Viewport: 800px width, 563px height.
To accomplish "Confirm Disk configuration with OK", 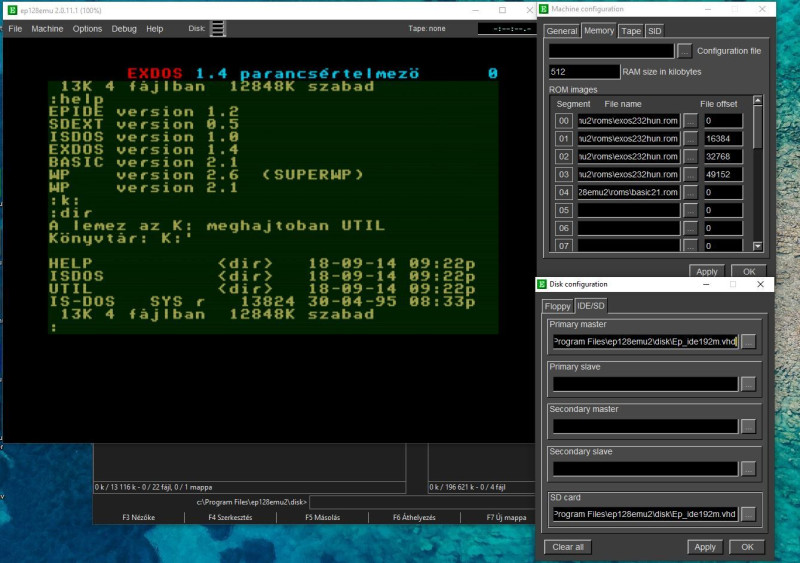I will 747,547.
